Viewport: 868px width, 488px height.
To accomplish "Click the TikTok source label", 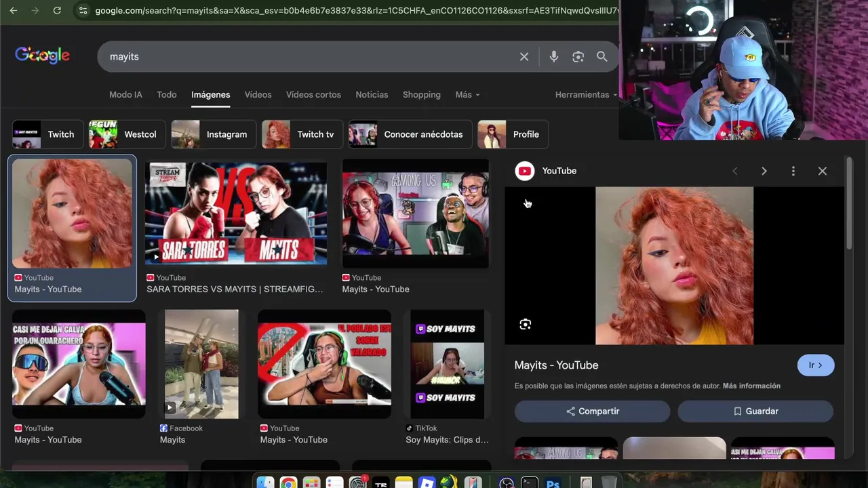I will click(x=421, y=428).
